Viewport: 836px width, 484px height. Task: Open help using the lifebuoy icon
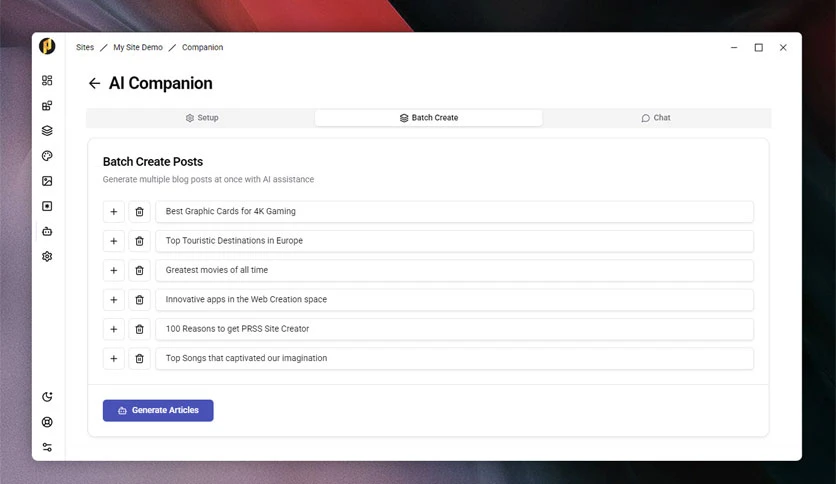coord(47,422)
